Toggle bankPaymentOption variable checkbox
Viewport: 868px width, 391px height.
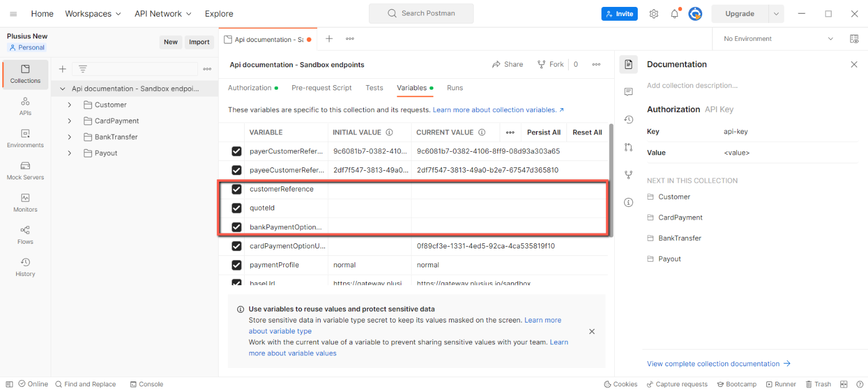tap(237, 227)
